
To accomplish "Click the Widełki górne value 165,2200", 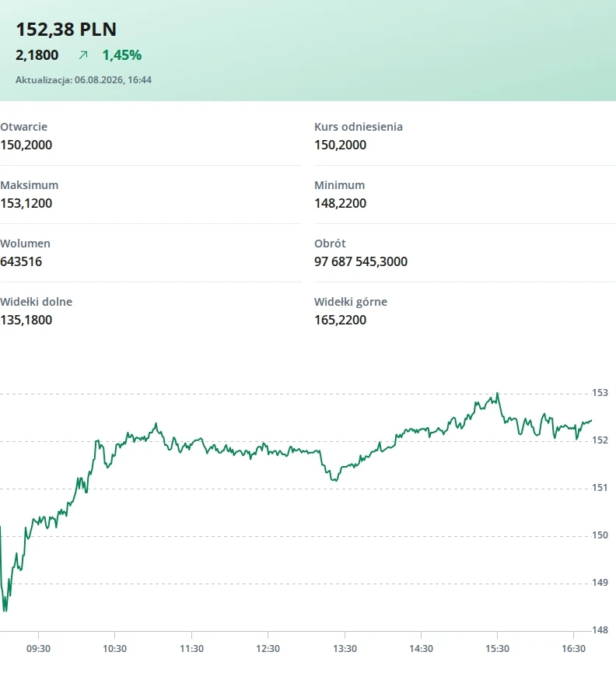I will pyautogui.click(x=340, y=321).
